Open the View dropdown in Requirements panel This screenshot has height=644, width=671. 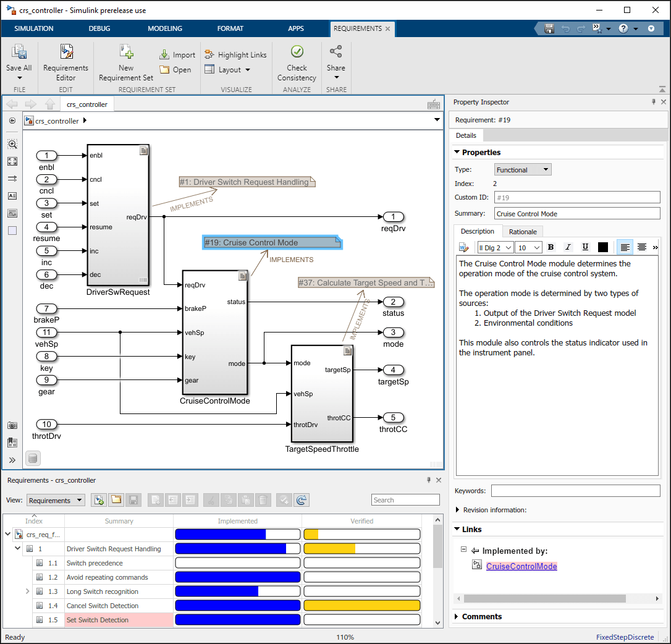55,501
